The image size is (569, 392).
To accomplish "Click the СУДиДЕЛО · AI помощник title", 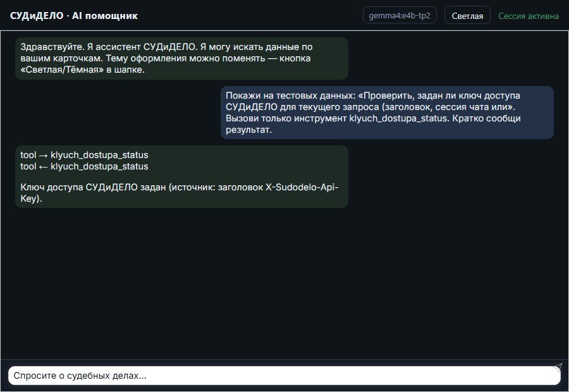I will click(74, 16).
